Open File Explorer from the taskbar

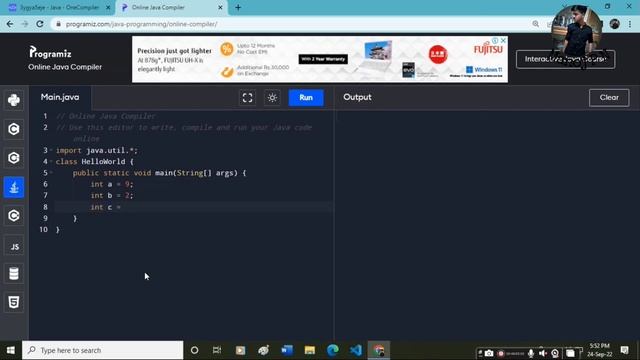[310, 350]
